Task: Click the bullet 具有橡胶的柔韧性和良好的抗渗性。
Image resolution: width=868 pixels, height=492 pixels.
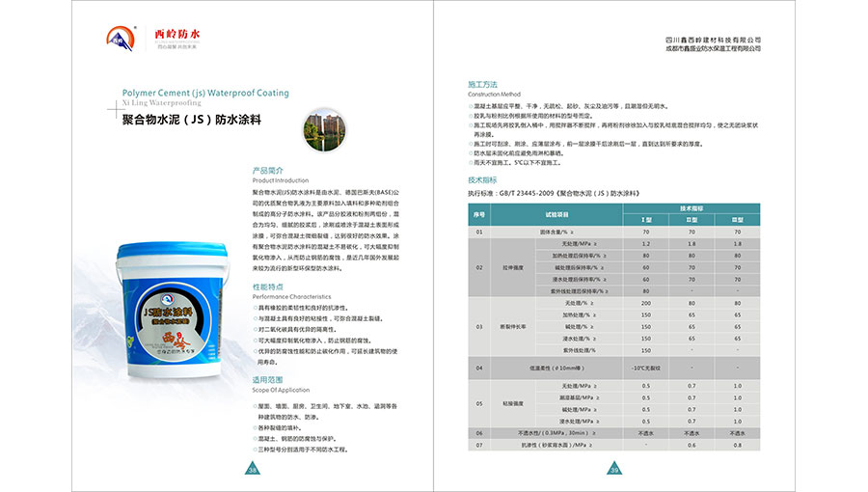Action: 301,308
